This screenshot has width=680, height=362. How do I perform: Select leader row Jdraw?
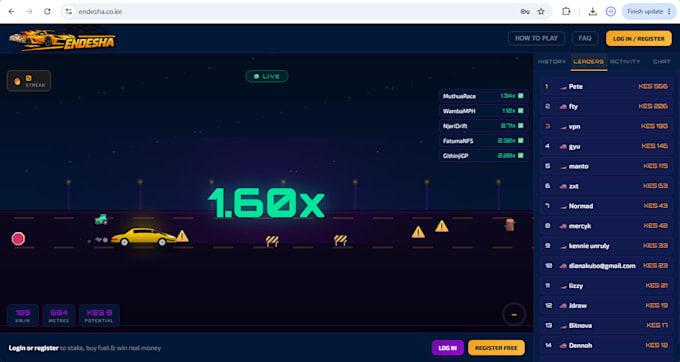tap(606, 306)
